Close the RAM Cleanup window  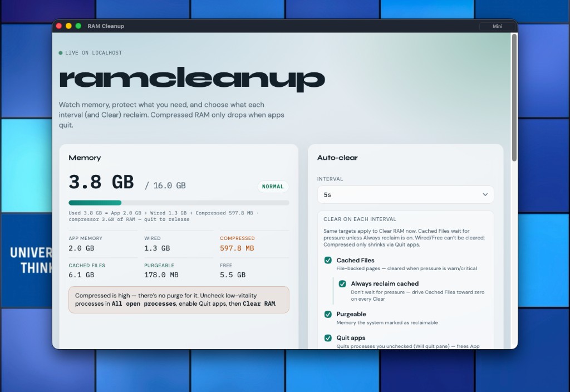(59, 26)
